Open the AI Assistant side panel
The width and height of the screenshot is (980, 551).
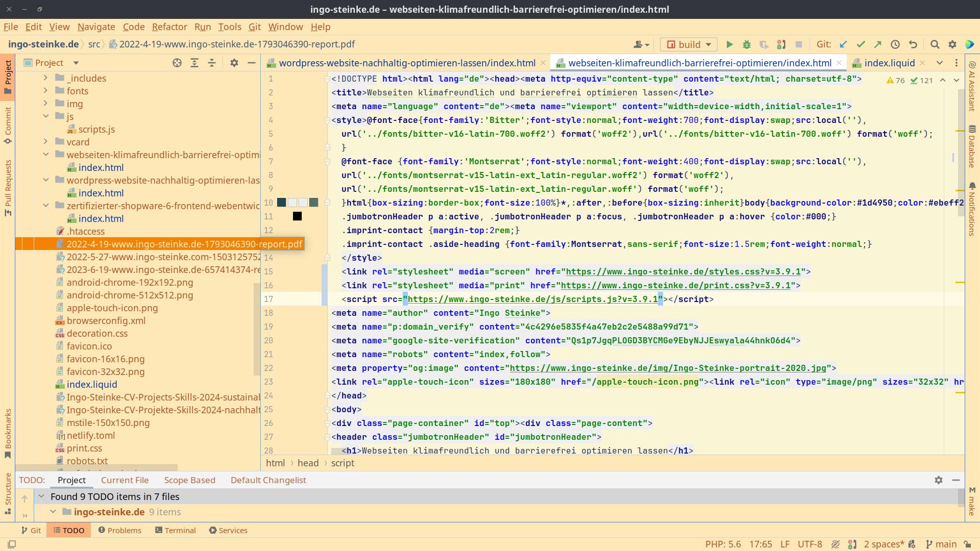tap(972, 86)
